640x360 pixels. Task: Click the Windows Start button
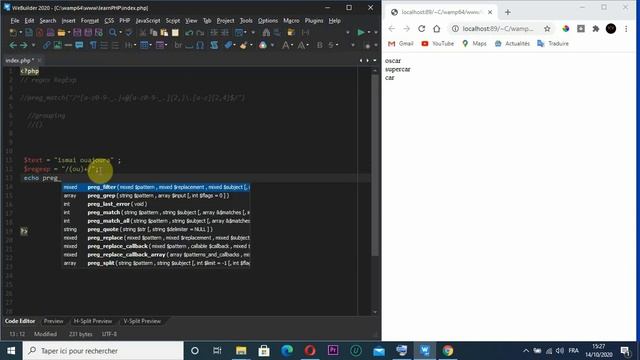pyautogui.click(x=11, y=351)
